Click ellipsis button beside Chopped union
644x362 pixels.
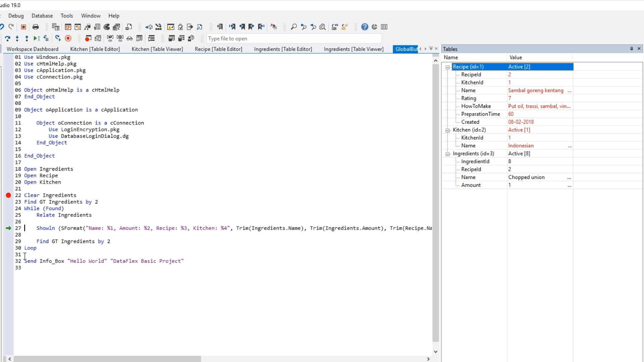point(569,178)
